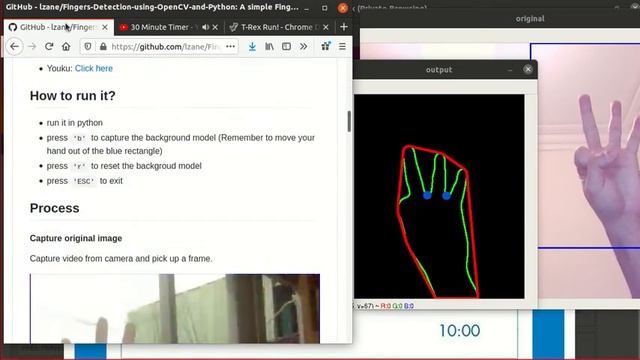Toggle the Firefox sidebar view

287,47
